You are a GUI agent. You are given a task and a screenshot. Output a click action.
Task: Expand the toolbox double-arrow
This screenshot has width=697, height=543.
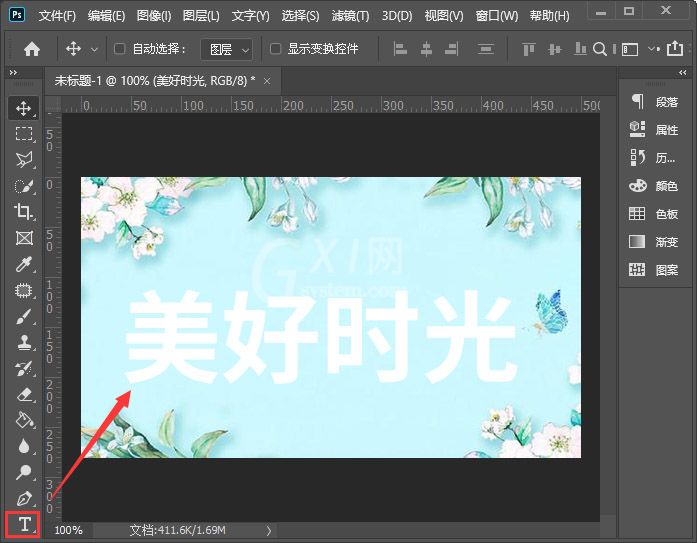[13, 72]
